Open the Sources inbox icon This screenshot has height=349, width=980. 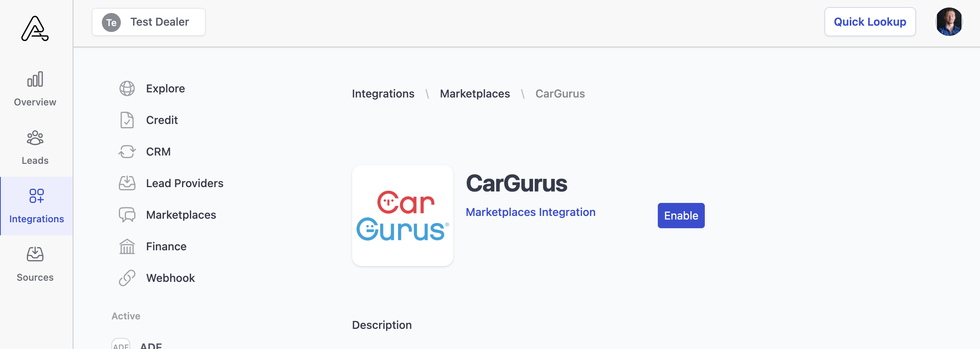point(35,255)
